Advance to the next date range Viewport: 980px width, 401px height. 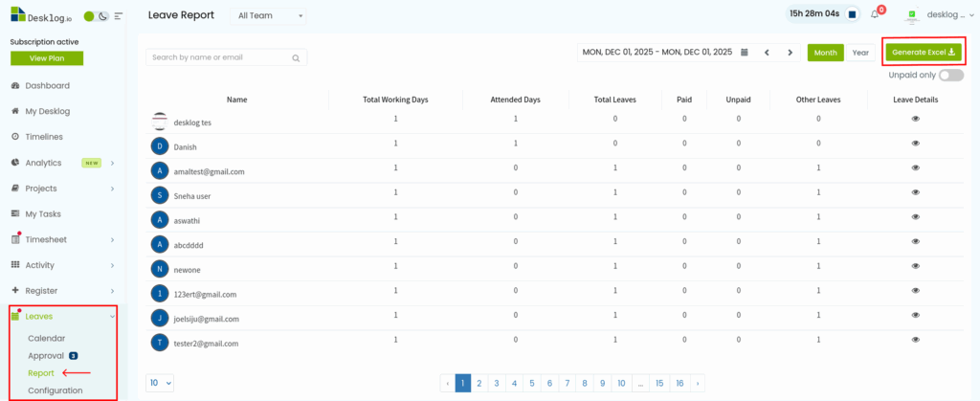click(x=790, y=53)
